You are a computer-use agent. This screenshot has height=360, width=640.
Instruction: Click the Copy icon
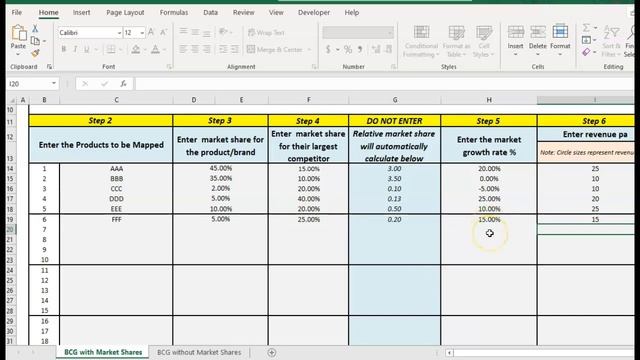(x=36, y=40)
